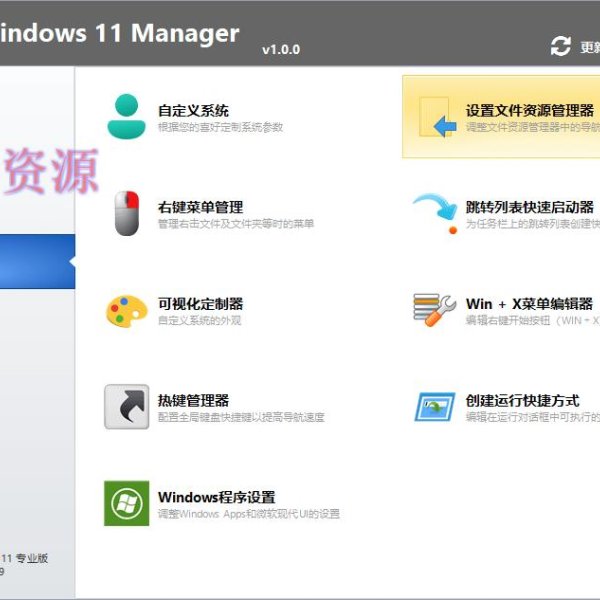Click the wrench icon for Win + X菜单编辑器
The image size is (600, 600).
coord(435,310)
